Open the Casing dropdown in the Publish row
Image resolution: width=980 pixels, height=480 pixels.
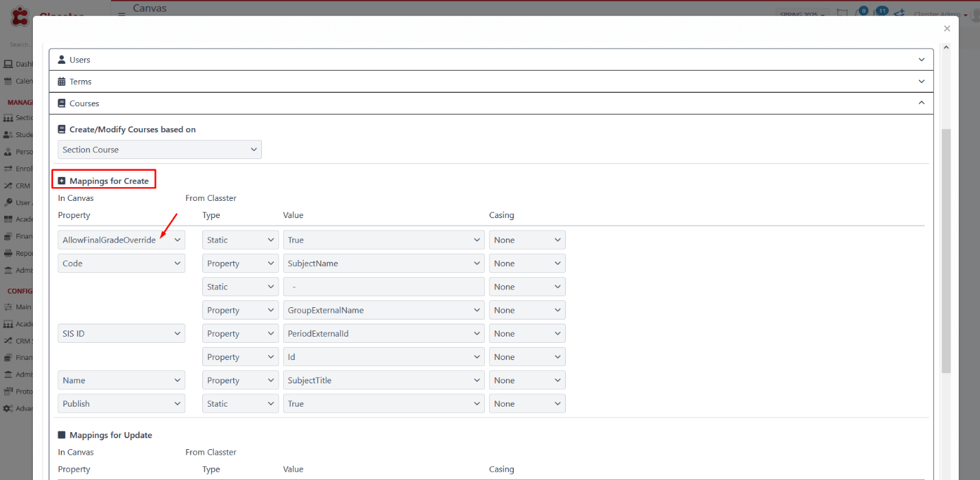point(527,404)
